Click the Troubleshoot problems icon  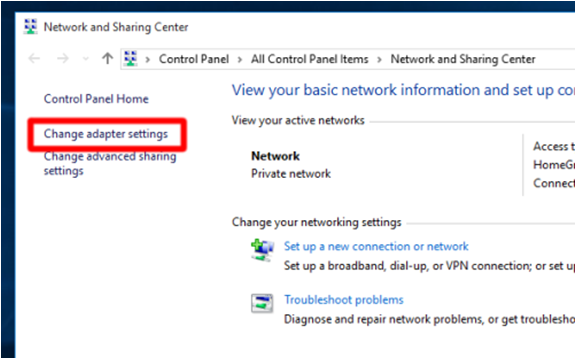(262, 303)
